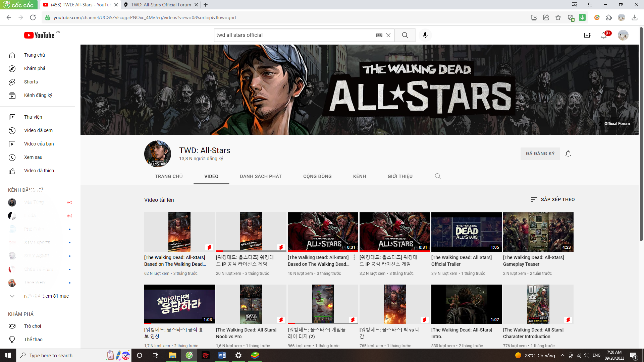Open options menu for Based on Walking Dead video
This screenshot has height=362, width=644.
pyautogui.click(x=354, y=257)
